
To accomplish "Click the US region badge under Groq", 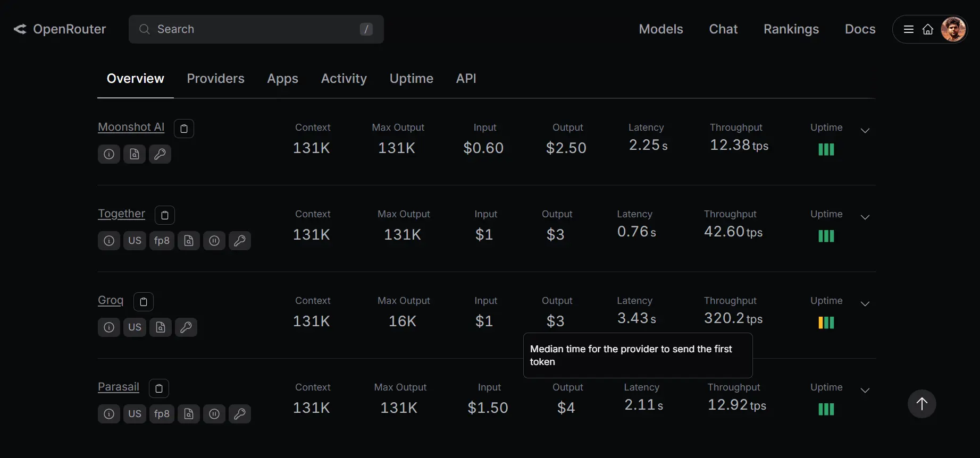I will 135,327.
